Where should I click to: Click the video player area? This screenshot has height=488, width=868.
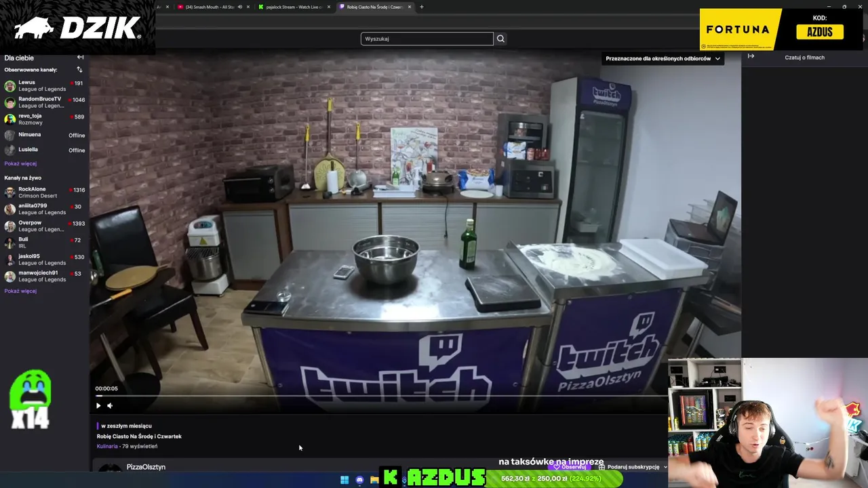pos(415,230)
